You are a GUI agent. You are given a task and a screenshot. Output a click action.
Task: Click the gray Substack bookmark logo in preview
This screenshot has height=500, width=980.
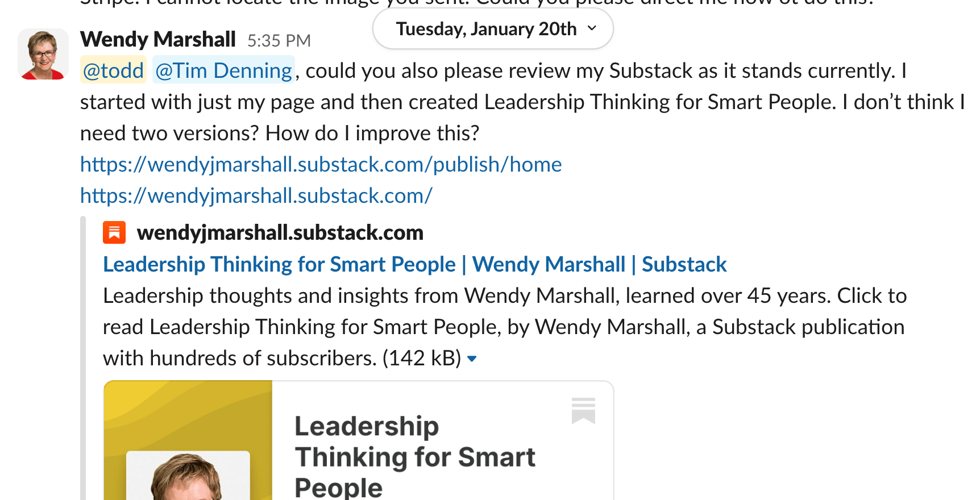click(x=583, y=410)
